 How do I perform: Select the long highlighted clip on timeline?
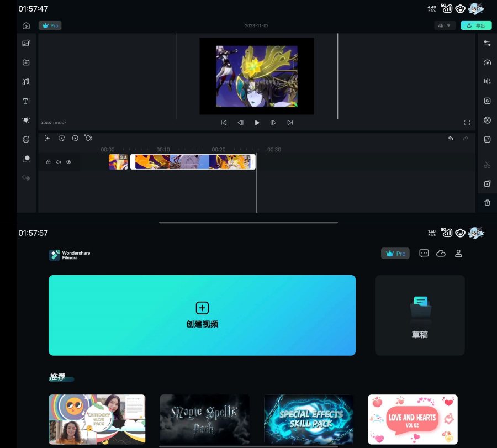pyautogui.click(x=193, y=162)
